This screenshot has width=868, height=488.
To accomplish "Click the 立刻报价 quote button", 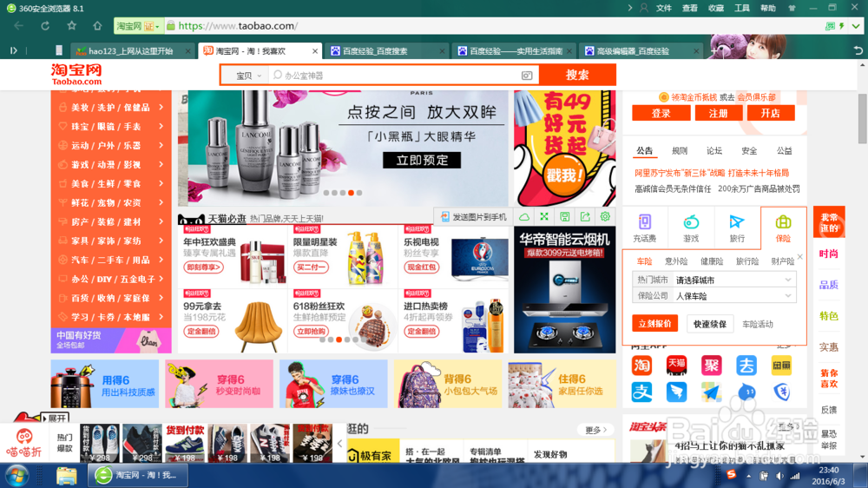I will click(x=654, y=324).
